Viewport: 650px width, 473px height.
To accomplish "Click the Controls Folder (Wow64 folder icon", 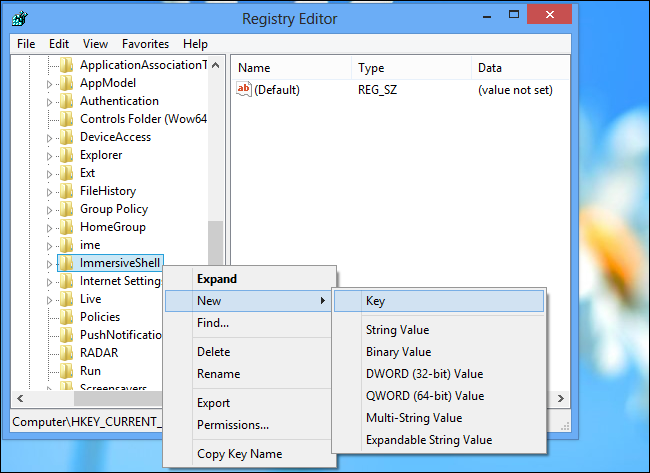I will pyautogui.click(x=66, y=119).
